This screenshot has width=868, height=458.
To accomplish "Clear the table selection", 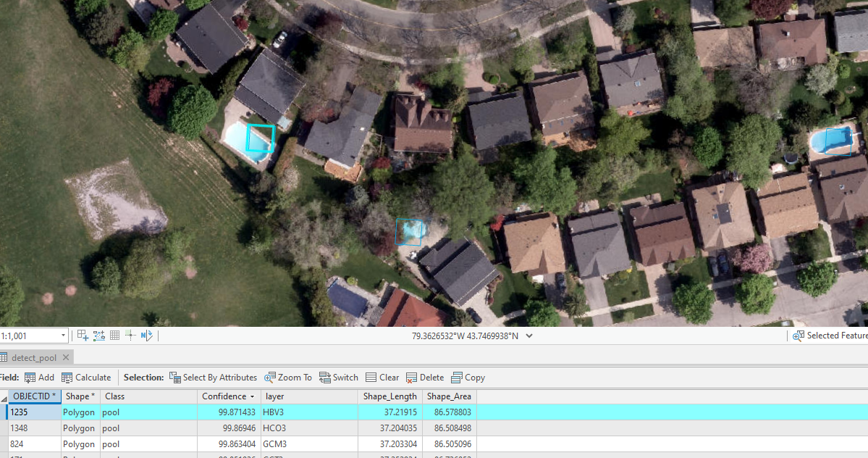I will pos(382,377).
